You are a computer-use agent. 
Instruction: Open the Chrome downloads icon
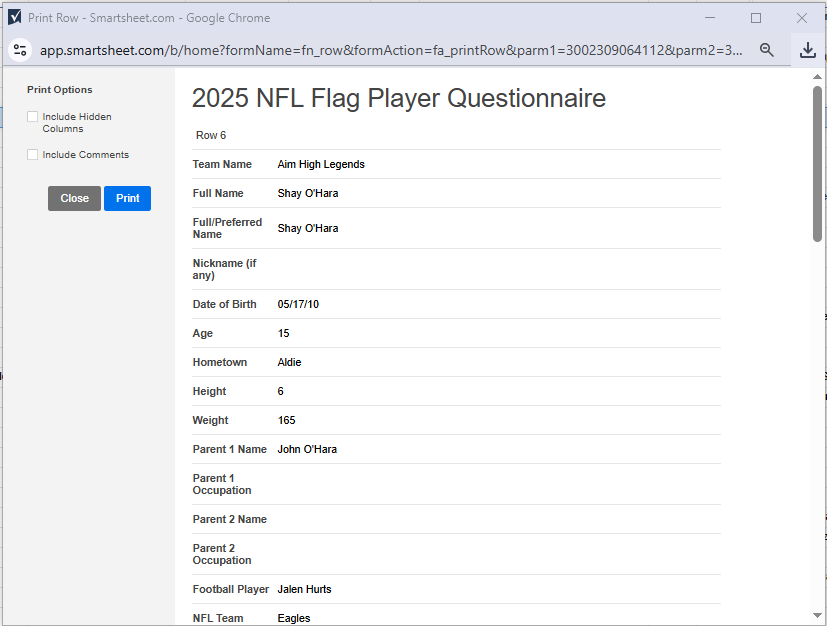(807, 50)
